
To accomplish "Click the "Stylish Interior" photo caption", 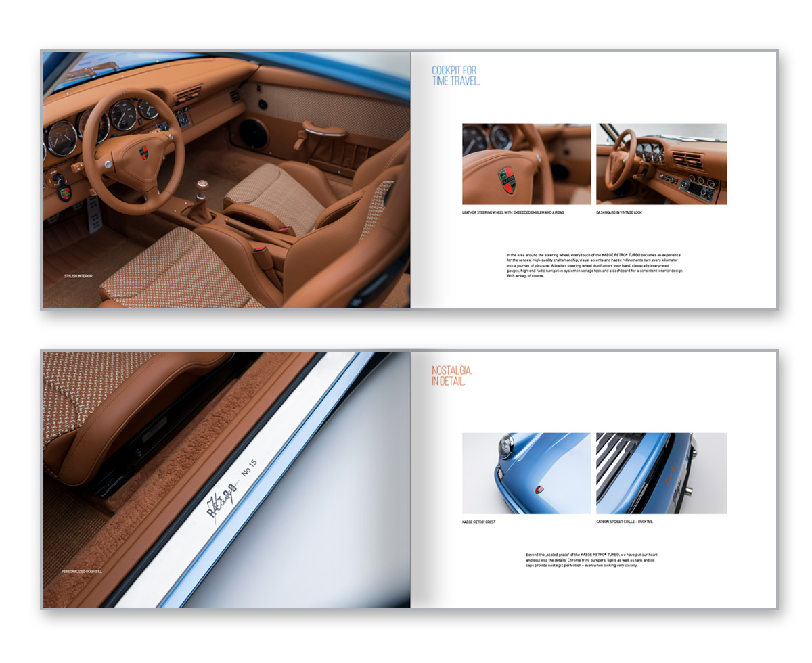I will pyautogui.click(x=78, y=276).
